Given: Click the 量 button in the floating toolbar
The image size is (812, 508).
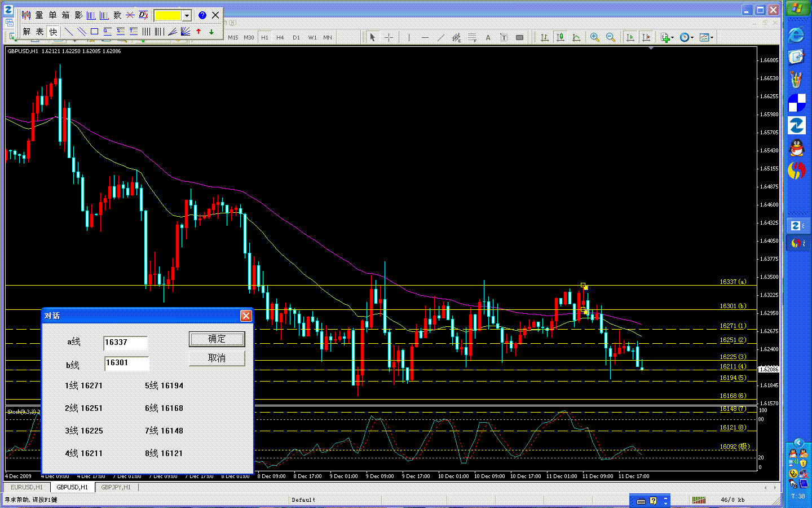Looking at the screenshot, I should coord(39,15).
